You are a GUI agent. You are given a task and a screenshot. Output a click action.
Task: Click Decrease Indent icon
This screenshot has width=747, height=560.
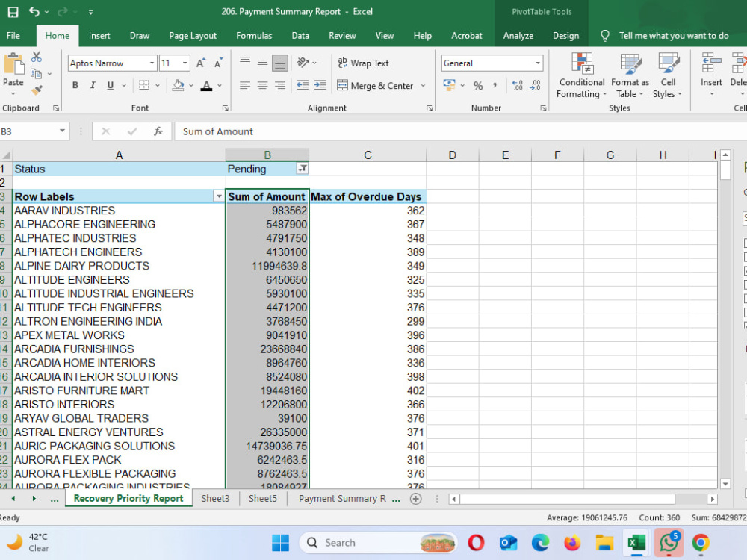coord(303,85)
